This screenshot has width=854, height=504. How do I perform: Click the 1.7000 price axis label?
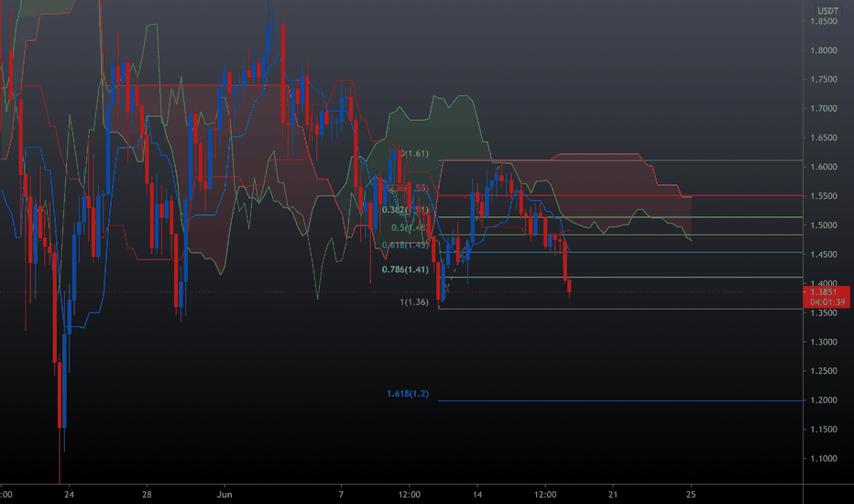[x=824, y=108]
